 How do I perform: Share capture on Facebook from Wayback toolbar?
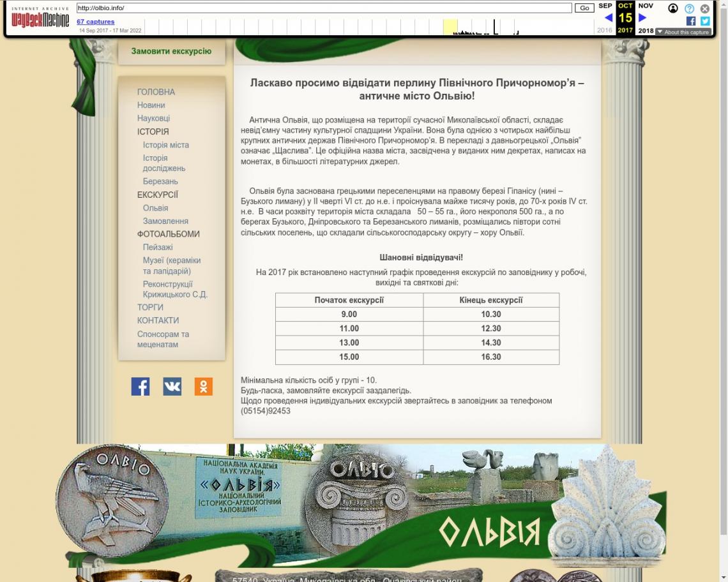691,21
